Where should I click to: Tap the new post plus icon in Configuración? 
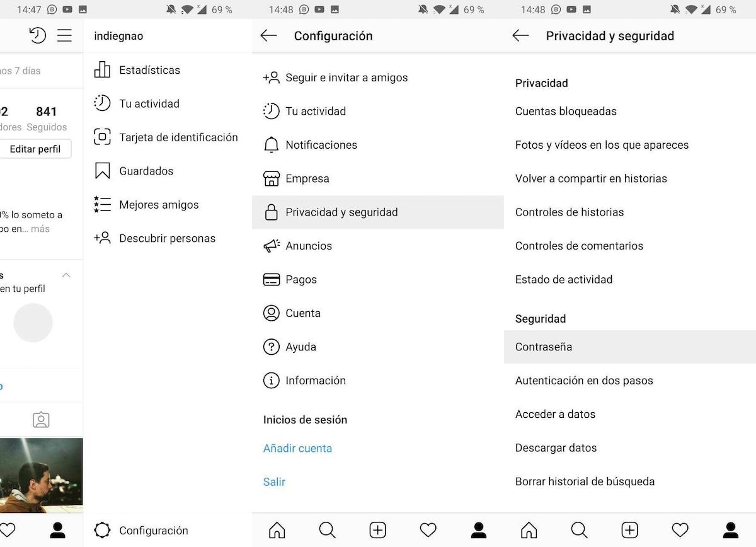[378, 530]
